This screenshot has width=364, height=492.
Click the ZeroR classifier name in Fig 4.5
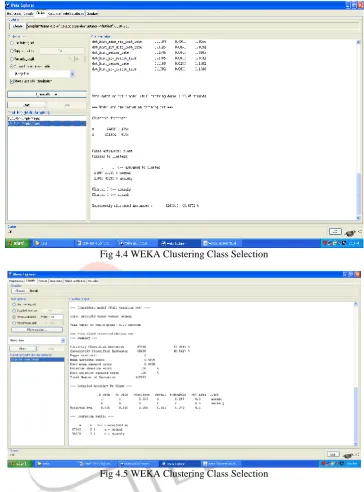point(34,291)
